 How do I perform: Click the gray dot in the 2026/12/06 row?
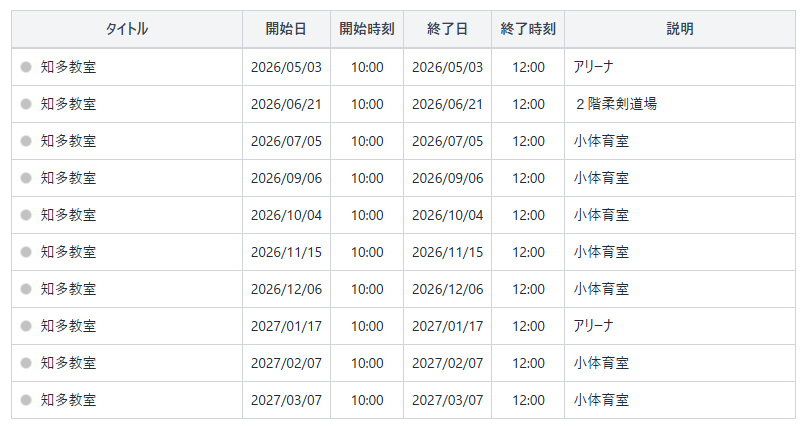(26, 289)
